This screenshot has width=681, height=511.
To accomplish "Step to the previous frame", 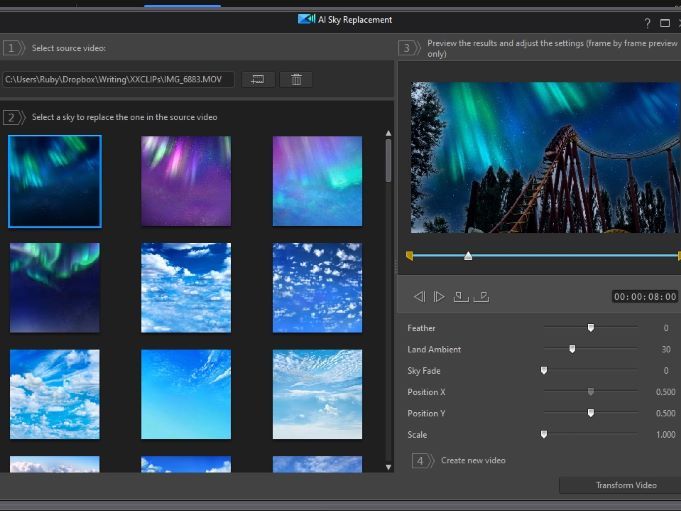I will pyautogui.click(x=419, y=296).
